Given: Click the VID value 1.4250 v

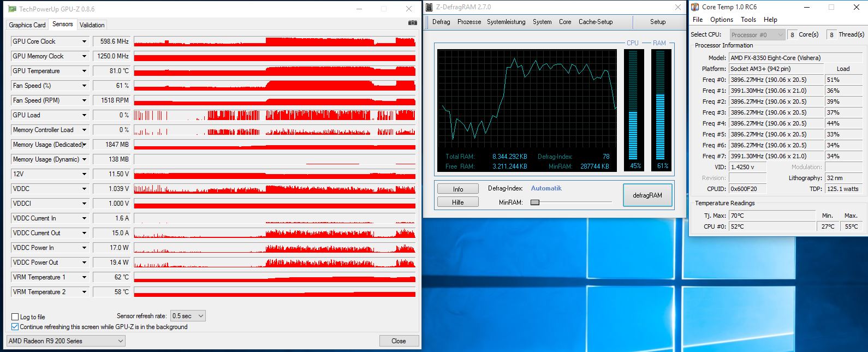Looking at the screenshot, I should (747, 167).
